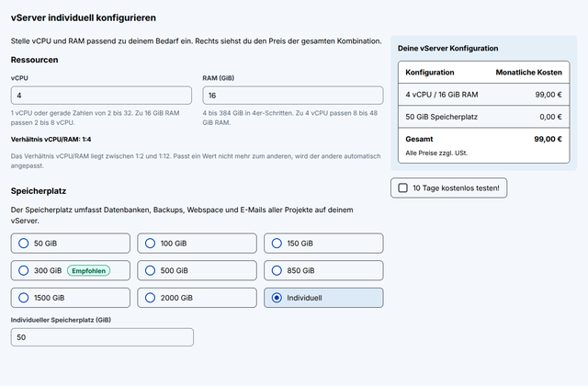Image resolution: width=588 pixels, height=386 pixels.
Task: Click the 'Ressourcen' section heading
Action: tap(35, 60)
